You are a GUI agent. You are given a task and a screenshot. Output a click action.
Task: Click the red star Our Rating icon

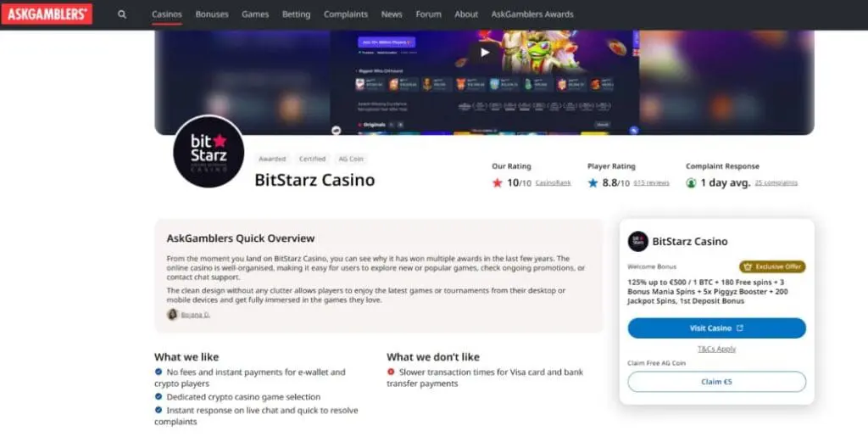(x=497, y=182)
